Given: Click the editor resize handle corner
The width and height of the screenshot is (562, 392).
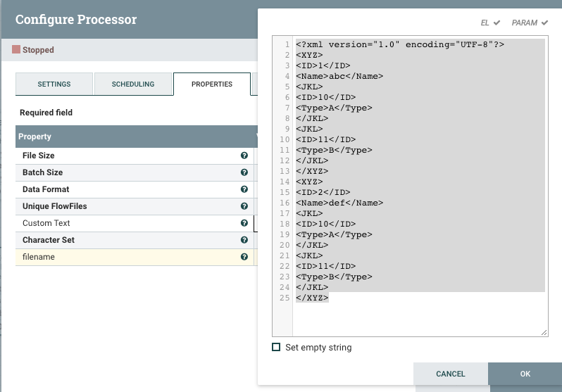Looking at the screenshot, I should (544, 332).
